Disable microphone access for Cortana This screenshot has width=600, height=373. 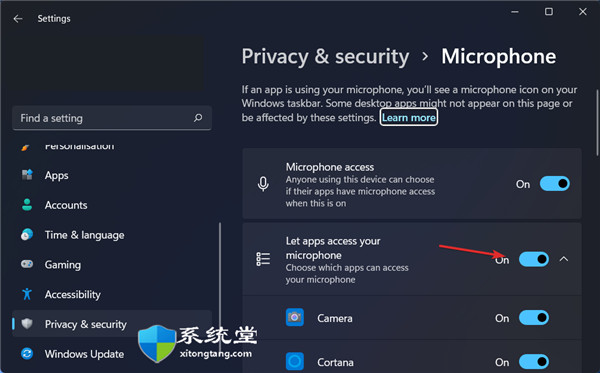[534, 362]
